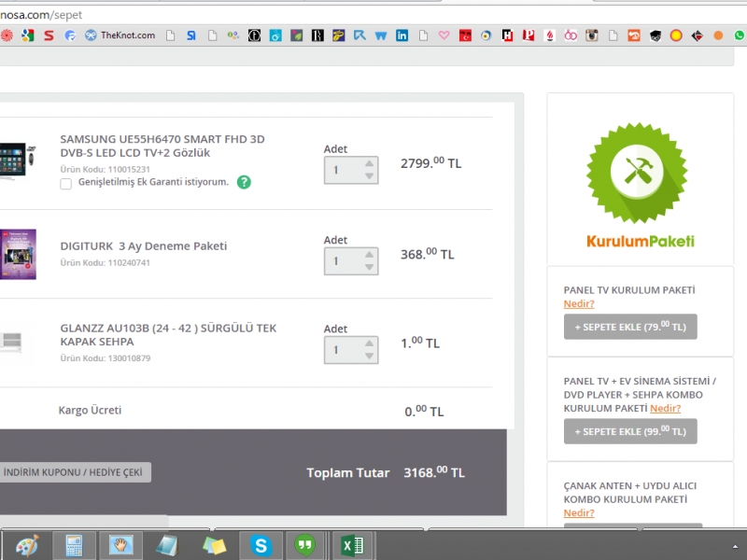The height and width of the screenshot is (560, 747).
Task: Open Sticky Notes from the taskbar
Action: (214, 545)
